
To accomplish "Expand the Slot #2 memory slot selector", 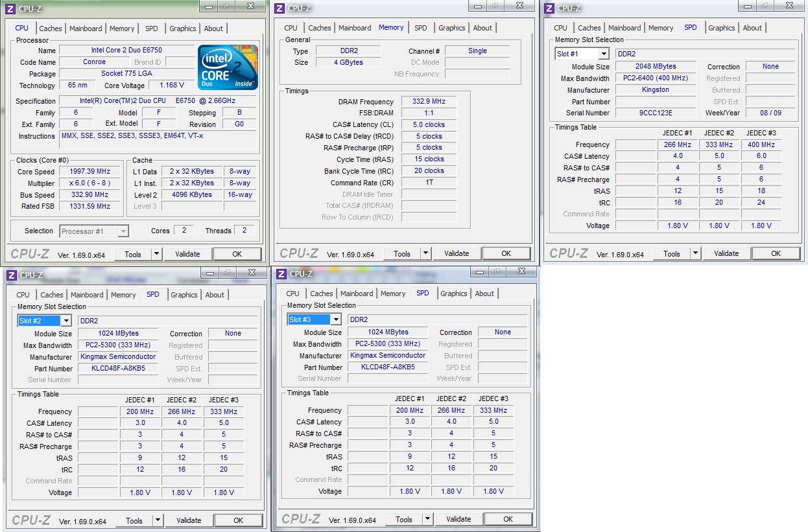I will [x=66, y=321].
